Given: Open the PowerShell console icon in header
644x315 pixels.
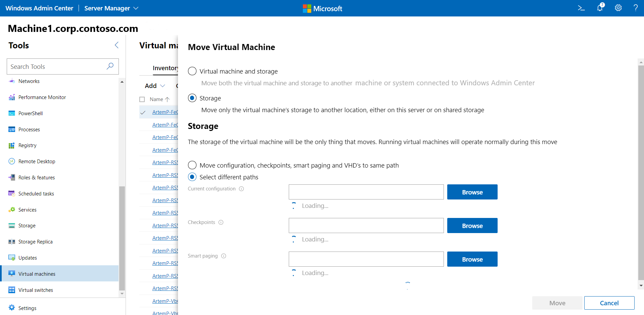Looking at the screenshot, I should coord(581,8).
